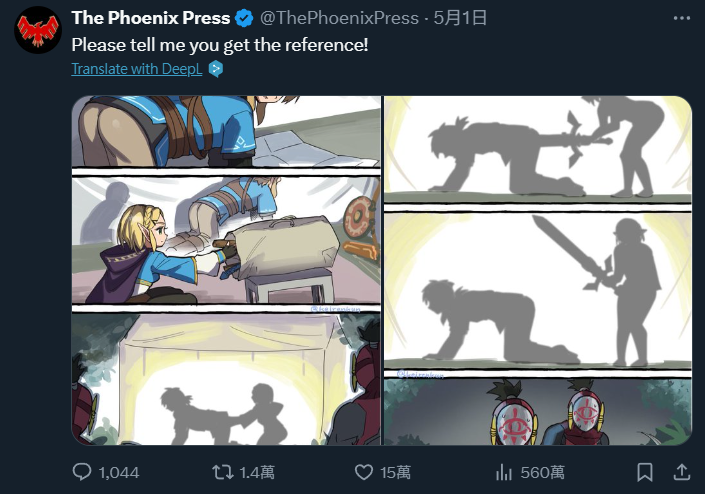Open the right comic image

[x=538, y=270]
